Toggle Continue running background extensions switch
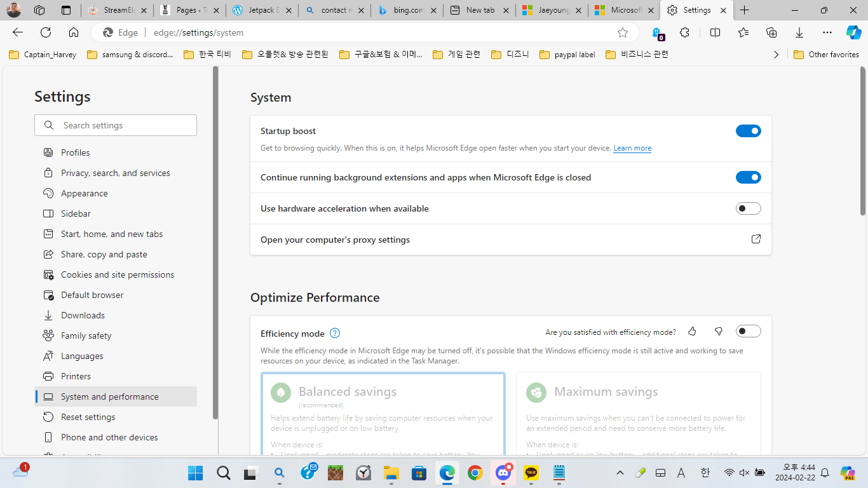 coord(749,177)
